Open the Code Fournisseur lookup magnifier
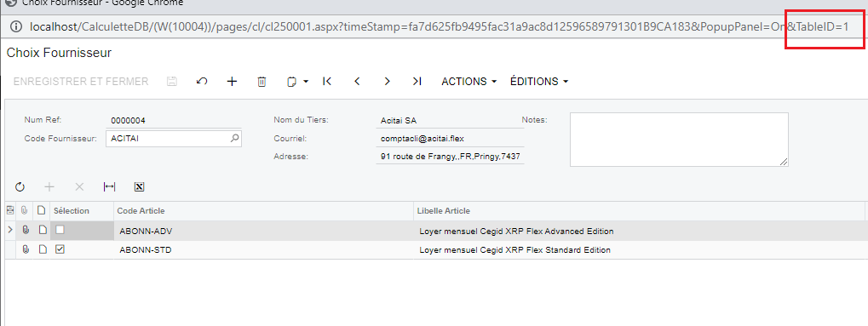This screenshot has width=868, height=326. pos(235,139)
